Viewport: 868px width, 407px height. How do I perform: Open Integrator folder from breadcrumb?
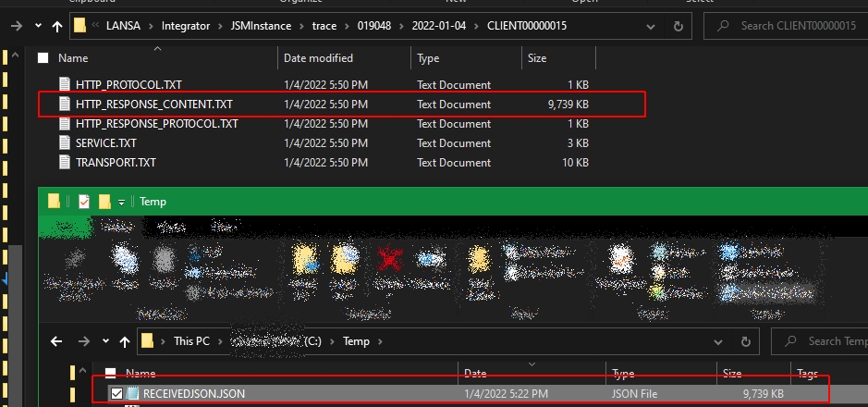click(186, 26)
